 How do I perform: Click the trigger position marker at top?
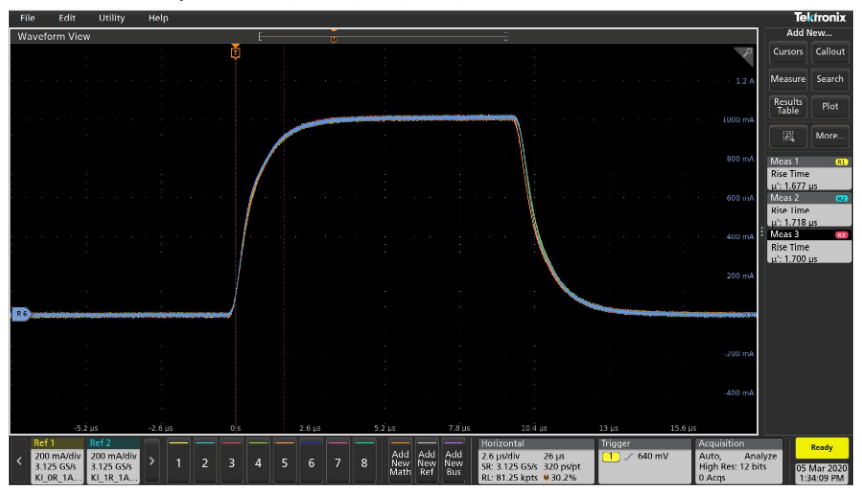(235, 51)
